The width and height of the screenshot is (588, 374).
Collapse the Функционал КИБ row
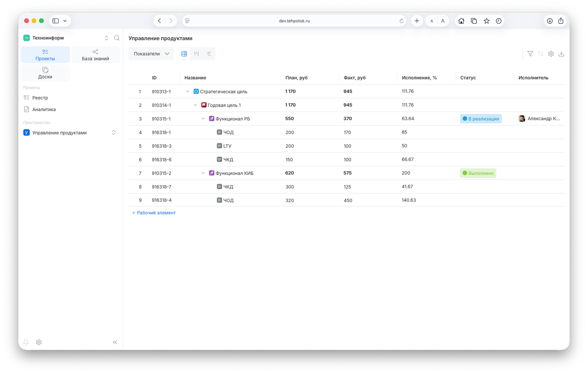click(203, 173)
